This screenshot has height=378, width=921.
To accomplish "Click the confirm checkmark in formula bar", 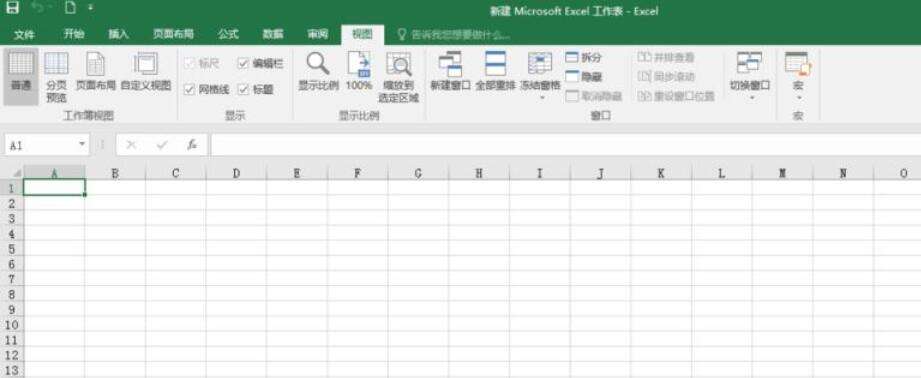I will 162,145.
